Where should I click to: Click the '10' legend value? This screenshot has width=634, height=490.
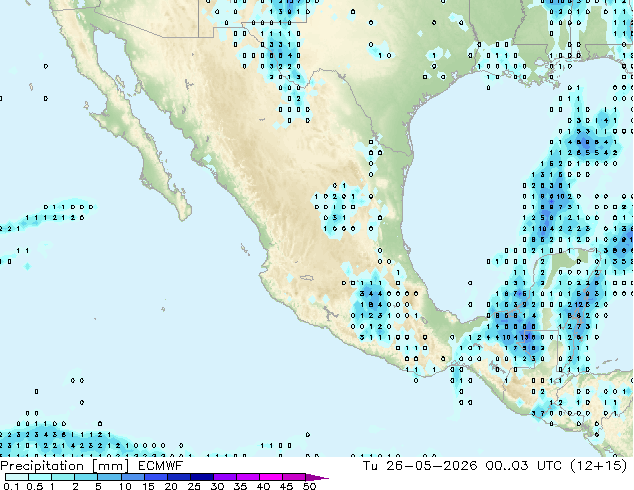point(125,486)
